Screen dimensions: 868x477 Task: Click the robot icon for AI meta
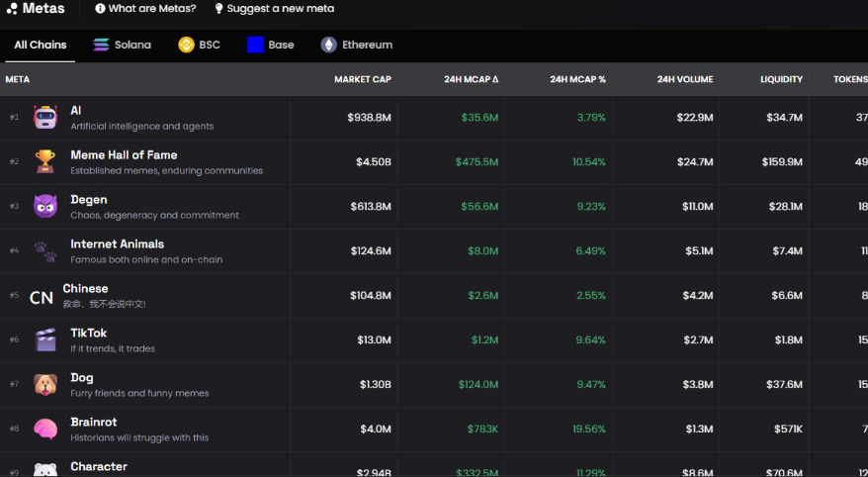[44, 118]
